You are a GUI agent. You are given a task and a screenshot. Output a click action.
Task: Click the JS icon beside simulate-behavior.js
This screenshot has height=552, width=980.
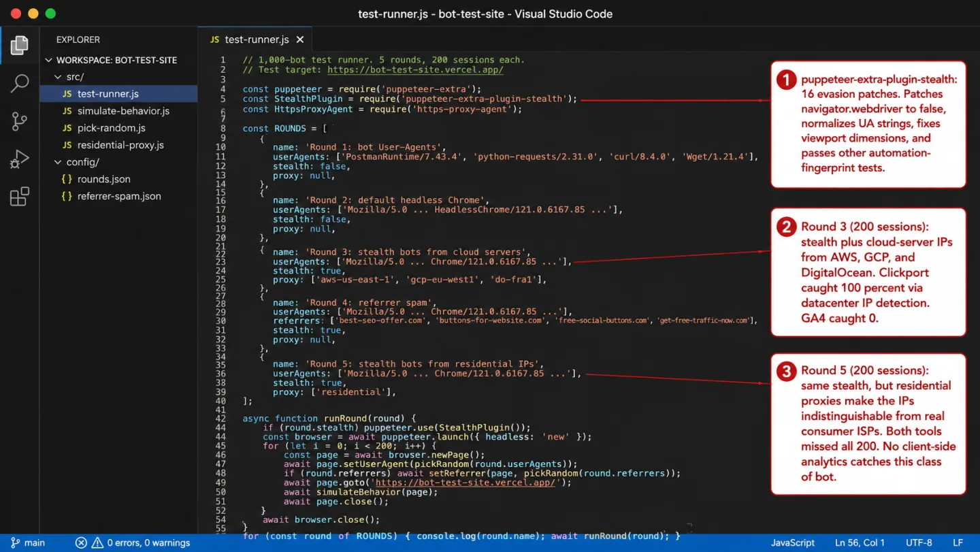click(x=67, y=111)
